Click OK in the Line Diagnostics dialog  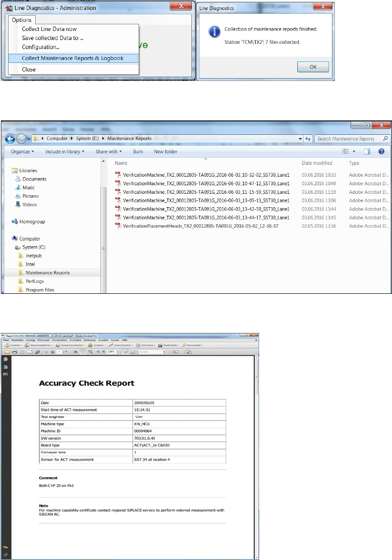click(x=313, y=67)
